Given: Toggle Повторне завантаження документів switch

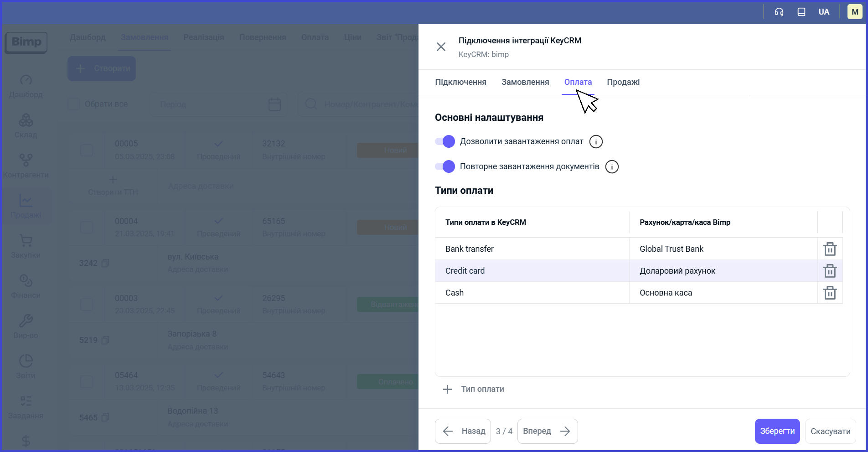Looking at the screenshot, I should pyautogui.click(x=445, y=166).
